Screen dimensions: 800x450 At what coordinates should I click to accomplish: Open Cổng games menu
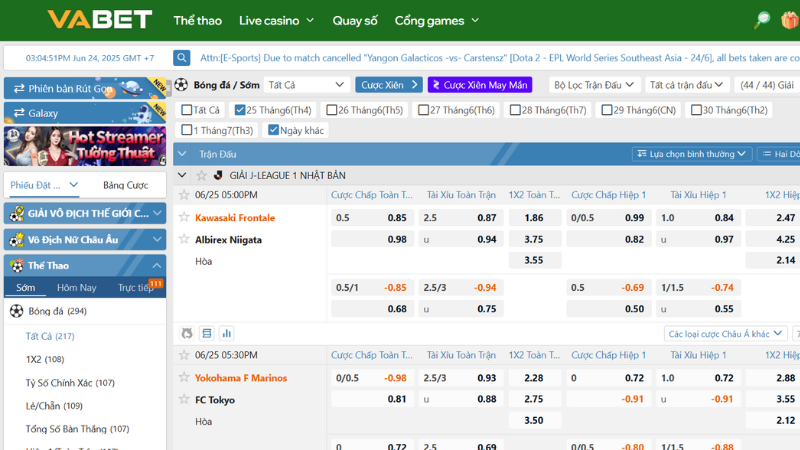point(437,20)
